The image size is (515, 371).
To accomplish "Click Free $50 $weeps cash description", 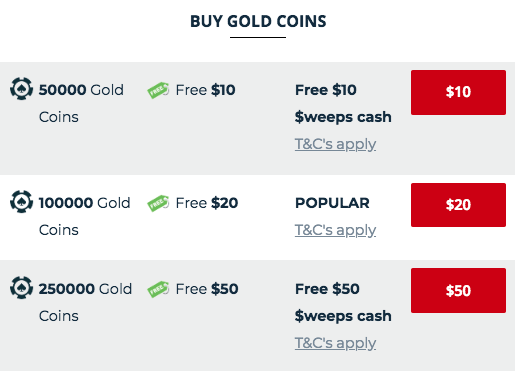I will (343, 303).
